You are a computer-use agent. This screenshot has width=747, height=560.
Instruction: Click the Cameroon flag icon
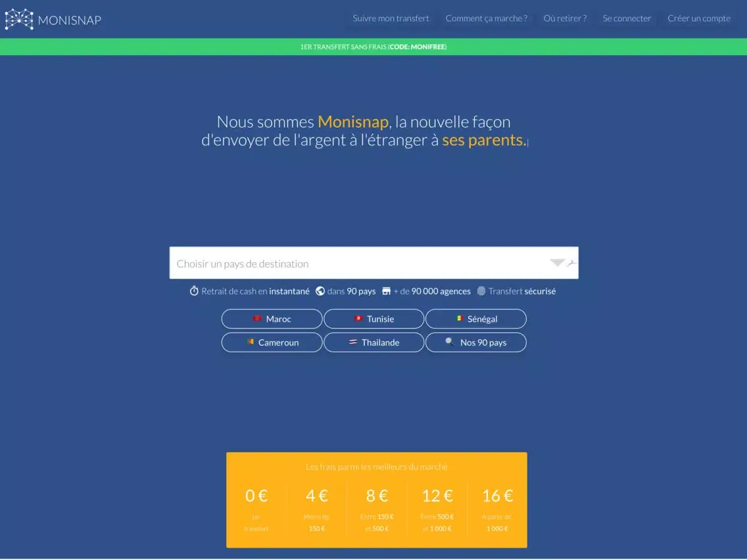tap(250, 341)
